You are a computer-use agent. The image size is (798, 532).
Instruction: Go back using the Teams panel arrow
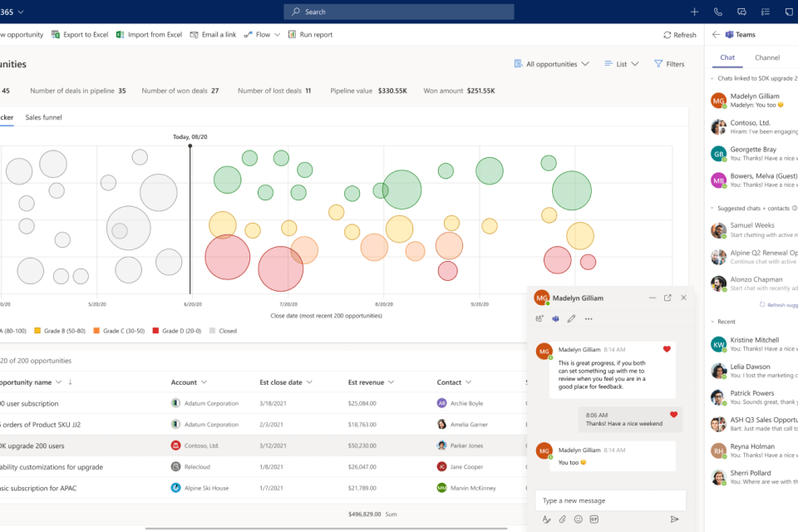tap(717, 35)
